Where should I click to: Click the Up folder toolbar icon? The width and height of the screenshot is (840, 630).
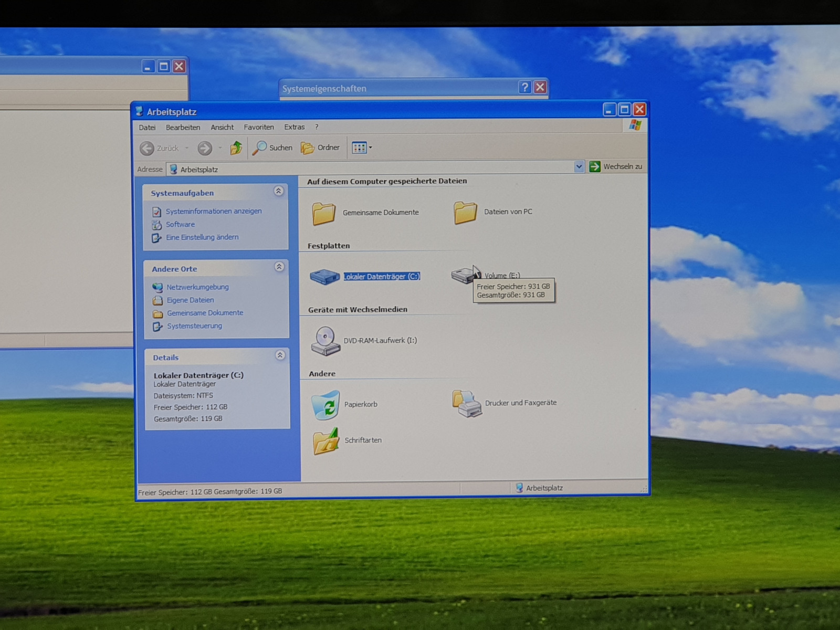(x=236, y=148)
